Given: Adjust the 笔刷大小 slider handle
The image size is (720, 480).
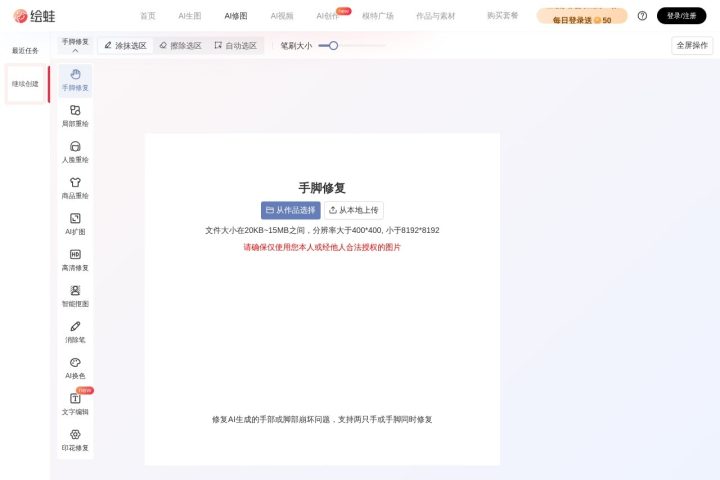Looking at the screenshot, I should point(333,45).
